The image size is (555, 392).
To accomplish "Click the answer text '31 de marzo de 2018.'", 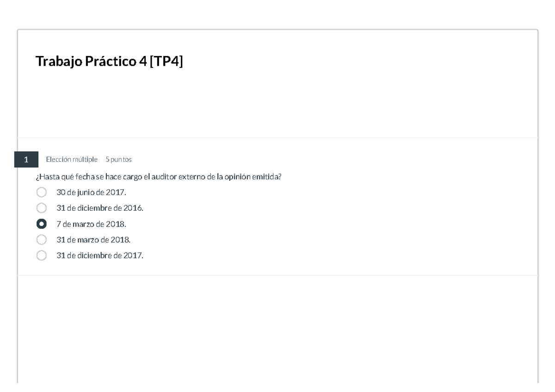I will point(93,240).
